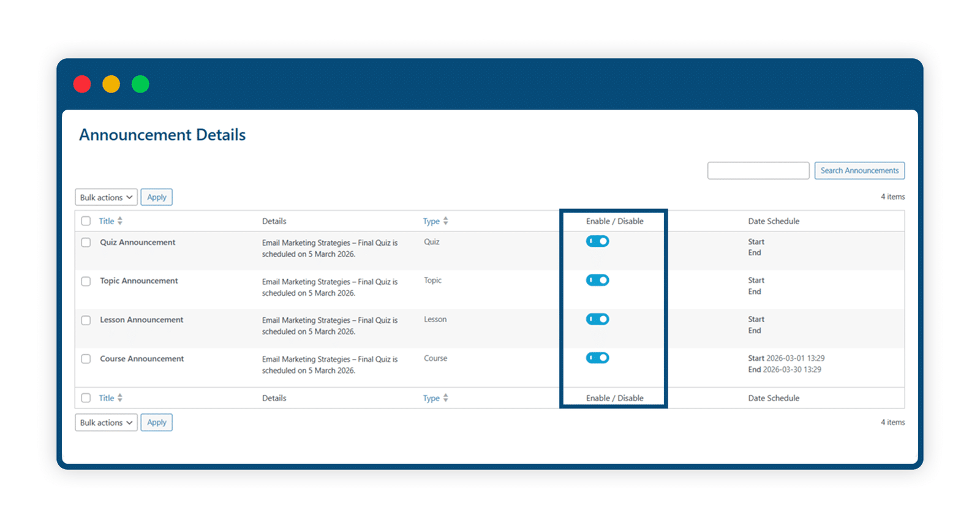
Task: Click the sort arrows beside footer Title
Action: click(x=120, y=398)
